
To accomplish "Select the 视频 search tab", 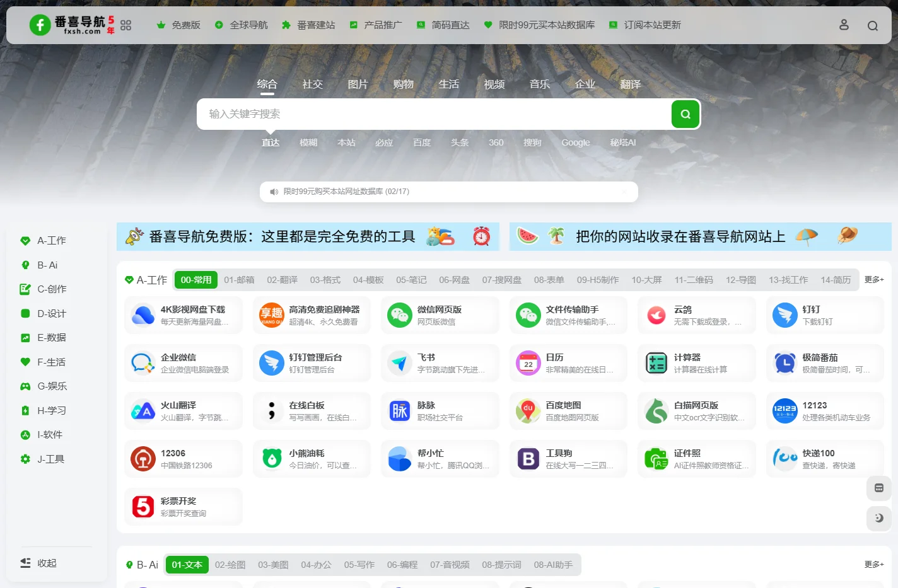I will [x=494, y=84].
